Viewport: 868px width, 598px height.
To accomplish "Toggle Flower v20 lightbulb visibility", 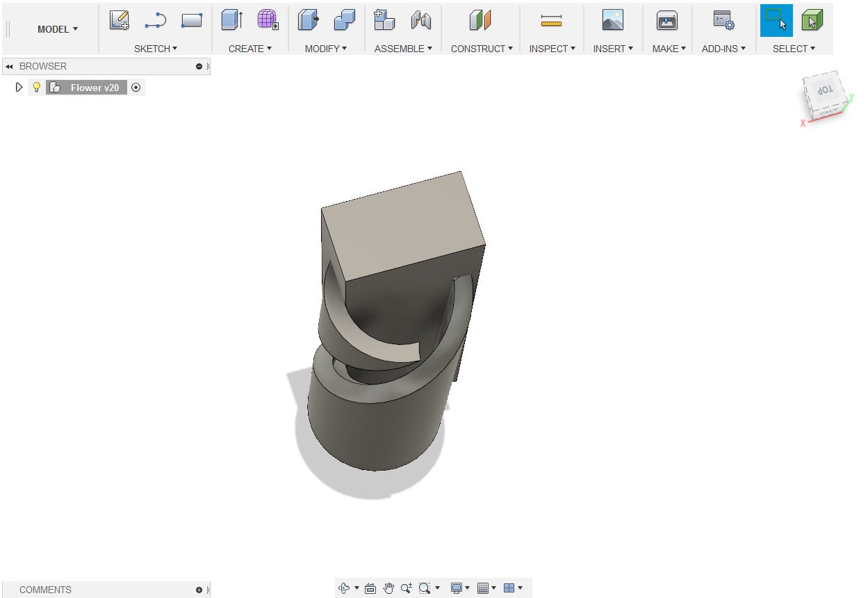I will pos(37,88).
